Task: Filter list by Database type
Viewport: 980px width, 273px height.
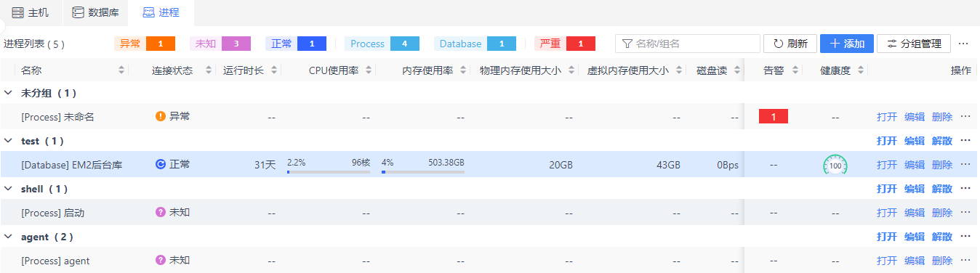Action: [x=475, y=44]
